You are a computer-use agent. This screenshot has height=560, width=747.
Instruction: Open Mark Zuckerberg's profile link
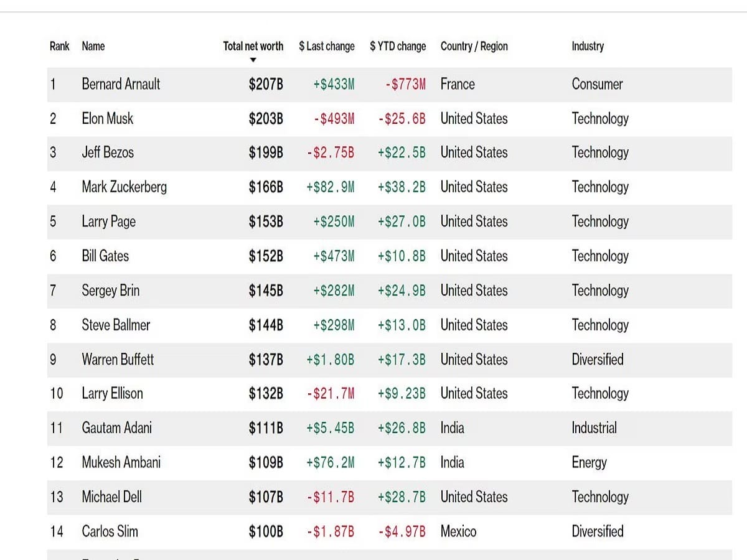coord(124,187)
